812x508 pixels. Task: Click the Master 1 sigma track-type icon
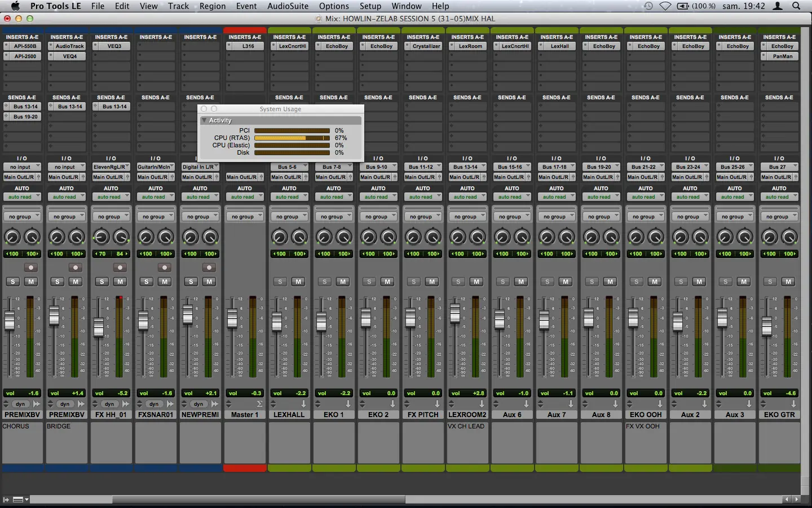pos(259,404)
